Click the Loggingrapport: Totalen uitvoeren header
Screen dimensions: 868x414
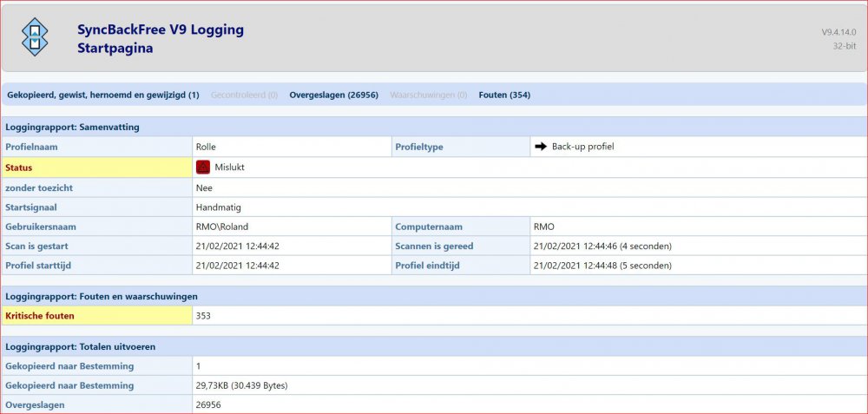point(81,346)
